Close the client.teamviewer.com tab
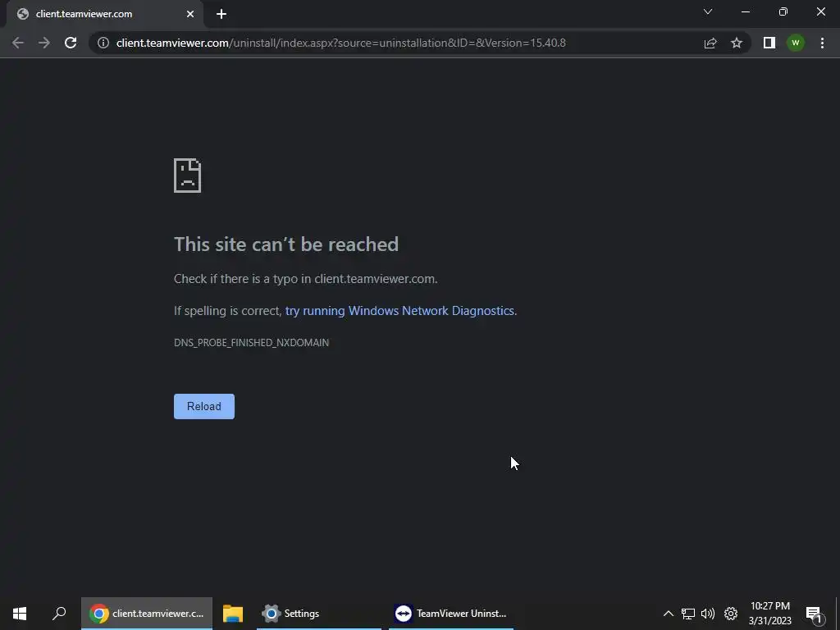Image resolution: width=840 pixels, height=630 pixels. point(190,14)
